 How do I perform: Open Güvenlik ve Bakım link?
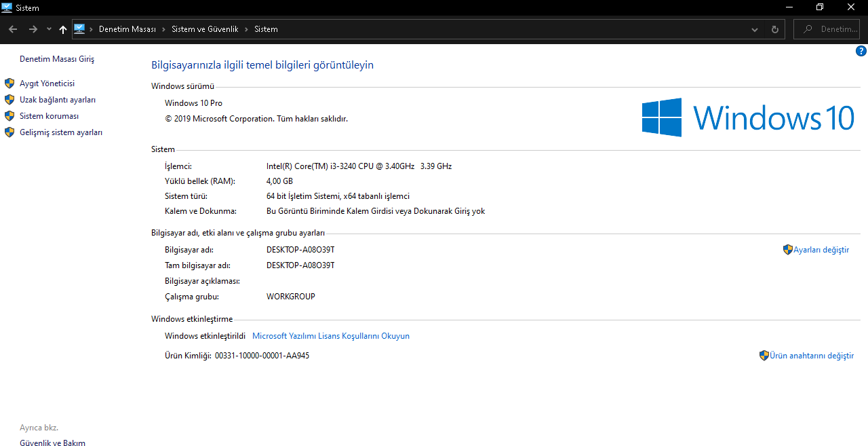52,443
